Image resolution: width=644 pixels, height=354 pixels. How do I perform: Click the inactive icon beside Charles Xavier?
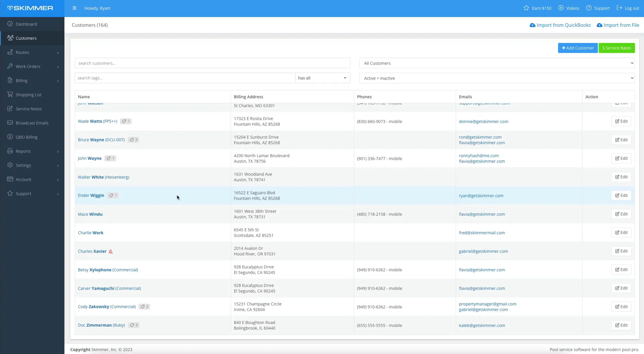point(110,252)
